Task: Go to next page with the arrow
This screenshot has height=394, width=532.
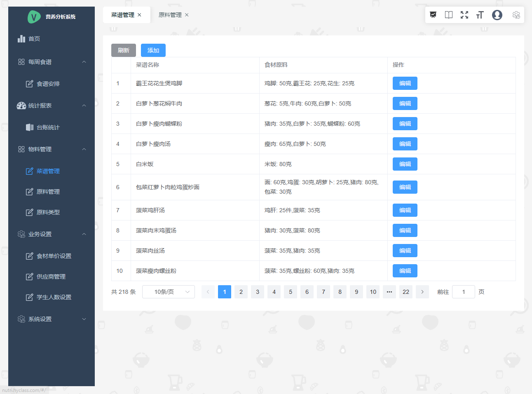Action: coord(422,292)
